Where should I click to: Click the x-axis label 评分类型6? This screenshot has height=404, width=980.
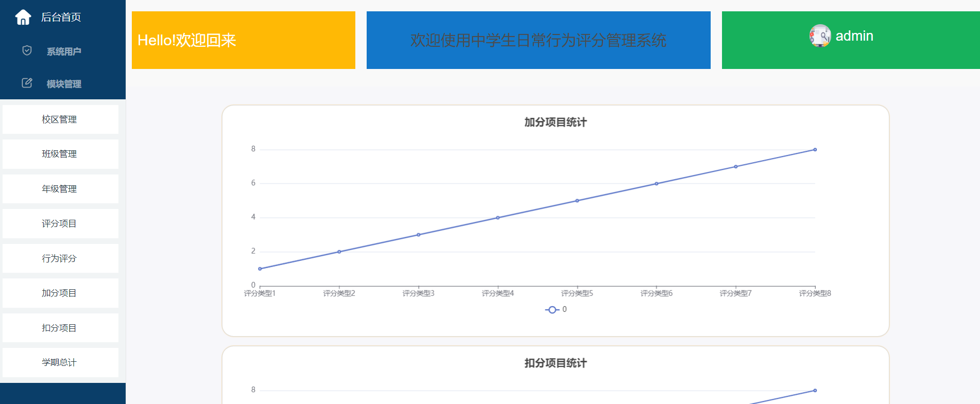[657, 293]
